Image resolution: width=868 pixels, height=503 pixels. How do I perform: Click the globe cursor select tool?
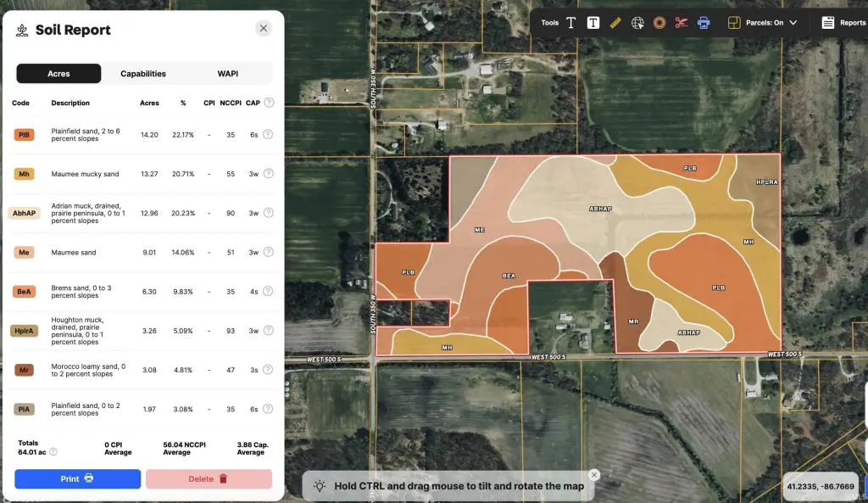coord(637,23)
